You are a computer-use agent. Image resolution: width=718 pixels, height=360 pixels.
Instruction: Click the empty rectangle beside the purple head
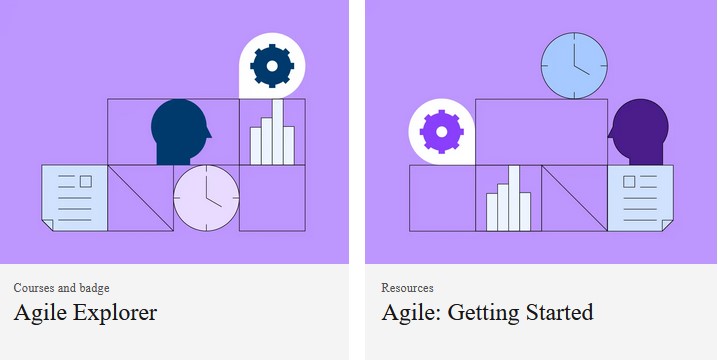tap(541, 132)
